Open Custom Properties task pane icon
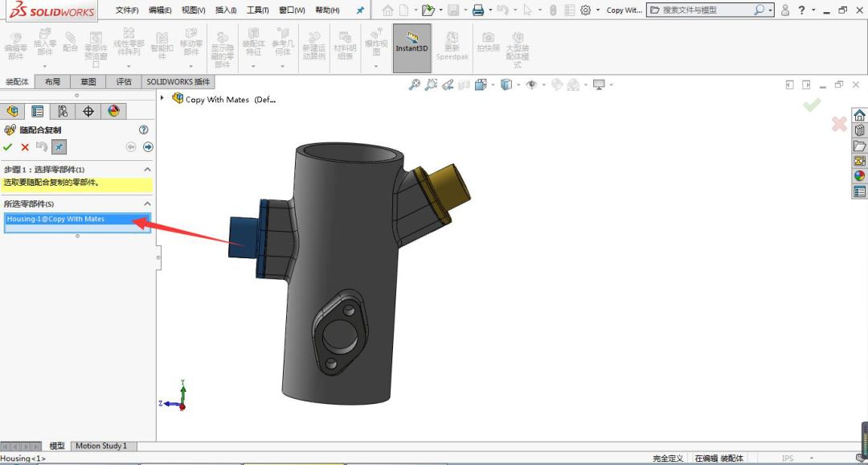 [x=859, y=191]
